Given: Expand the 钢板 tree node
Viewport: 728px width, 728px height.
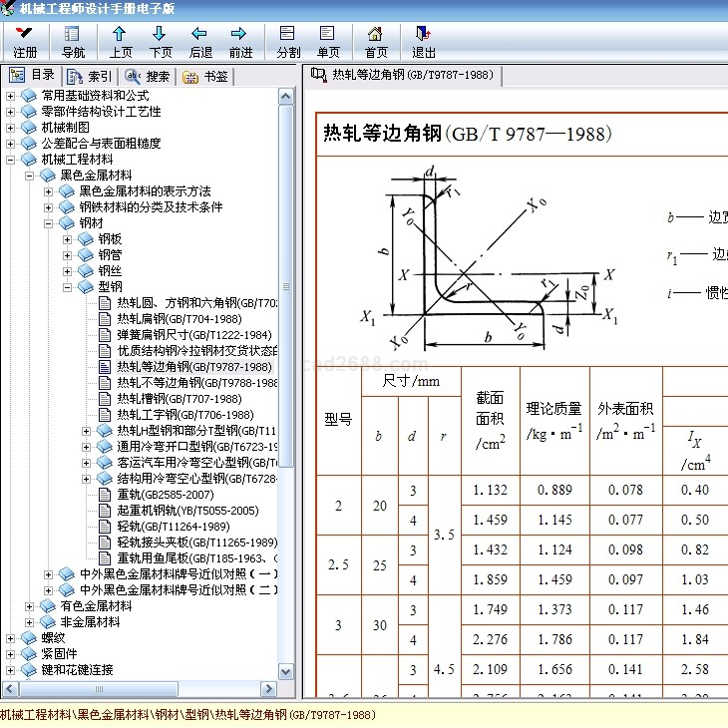Looking at the screenshot, I should click(68, 239).
